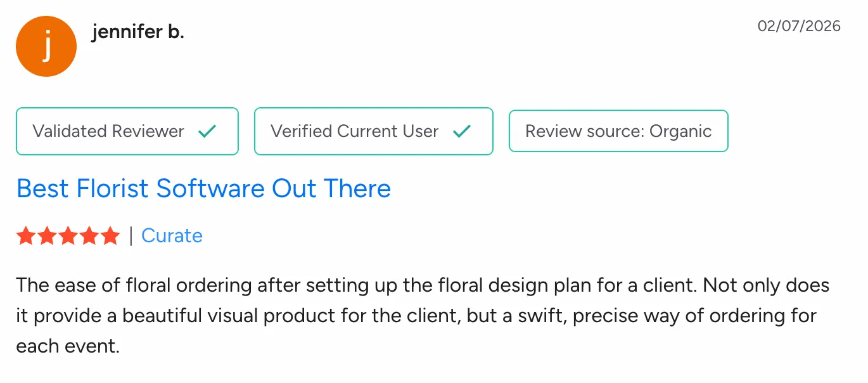Click the orange avatar with letter j
The width and height of the screenshot is (868, 383).
click(x=46, y=46)
